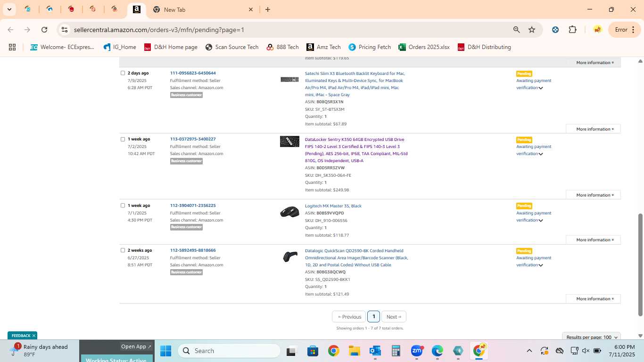Open the Windows Start menu
Image resolution: width=644 pixels, height=362 pixels.
(165, 351)
